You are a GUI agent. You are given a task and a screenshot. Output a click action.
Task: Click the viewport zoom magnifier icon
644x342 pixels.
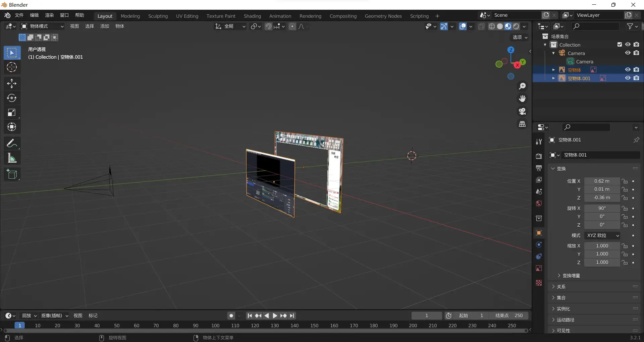click(522, 86)
